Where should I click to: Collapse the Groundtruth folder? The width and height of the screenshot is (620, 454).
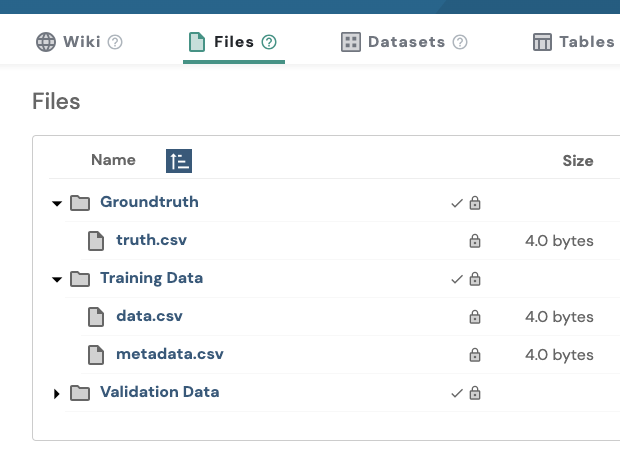point(57,204)
